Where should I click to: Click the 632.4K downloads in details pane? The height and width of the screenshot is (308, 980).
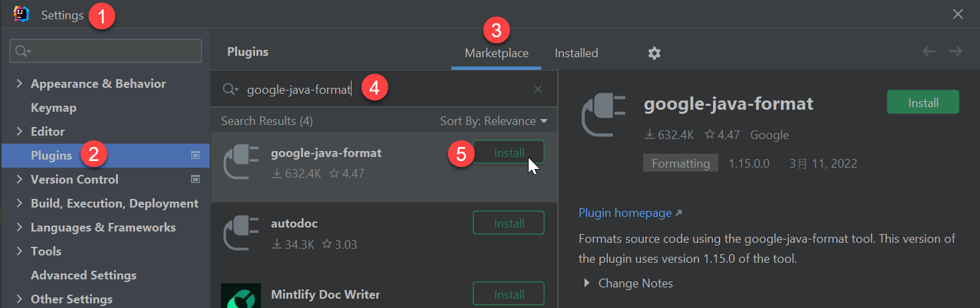coord(668,135)
